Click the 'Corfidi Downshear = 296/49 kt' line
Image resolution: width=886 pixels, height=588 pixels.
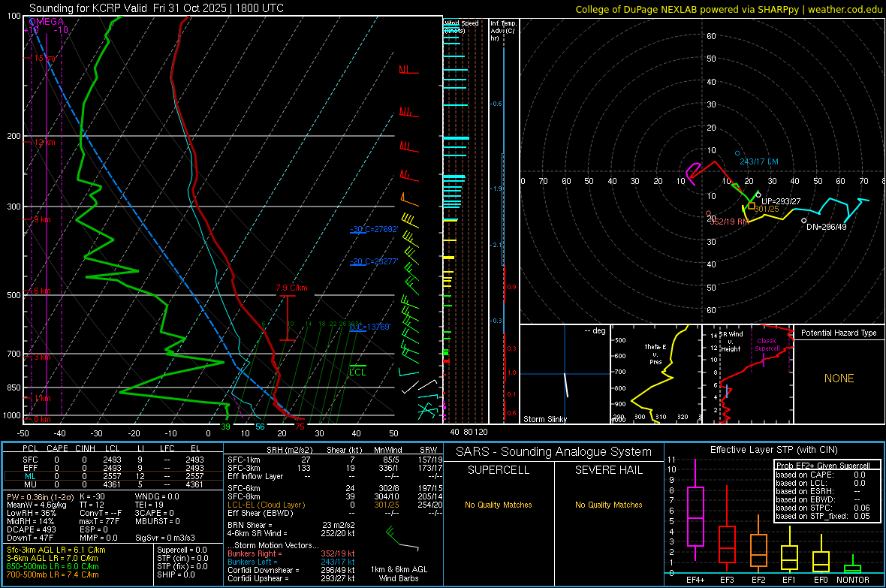(291, 570)
